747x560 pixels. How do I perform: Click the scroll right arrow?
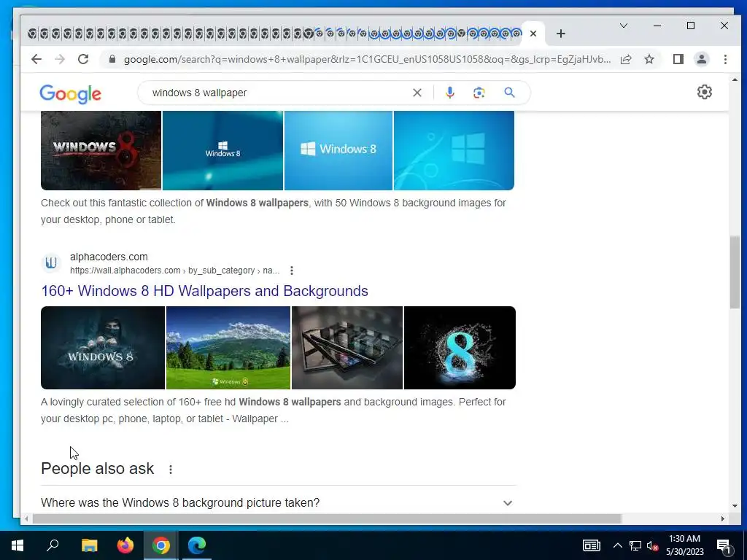(x=723, y=518)
